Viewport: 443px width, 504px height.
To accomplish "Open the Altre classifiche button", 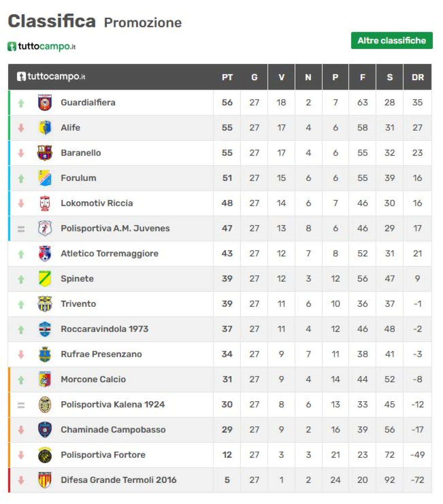I will click(x=392, y=40).
